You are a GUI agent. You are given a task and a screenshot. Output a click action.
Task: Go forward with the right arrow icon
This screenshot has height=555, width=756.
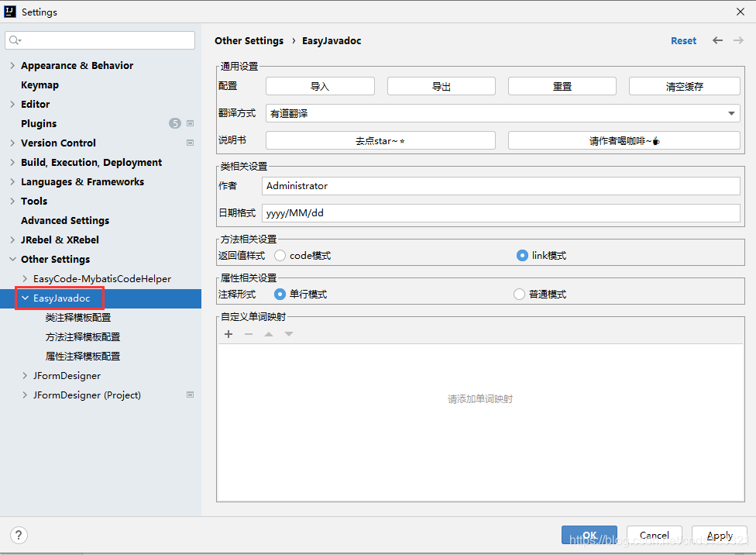click(x=738, y=40)
